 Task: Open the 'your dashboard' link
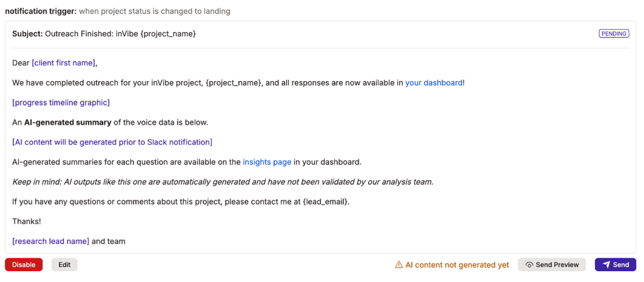click(x=434, y=83)
